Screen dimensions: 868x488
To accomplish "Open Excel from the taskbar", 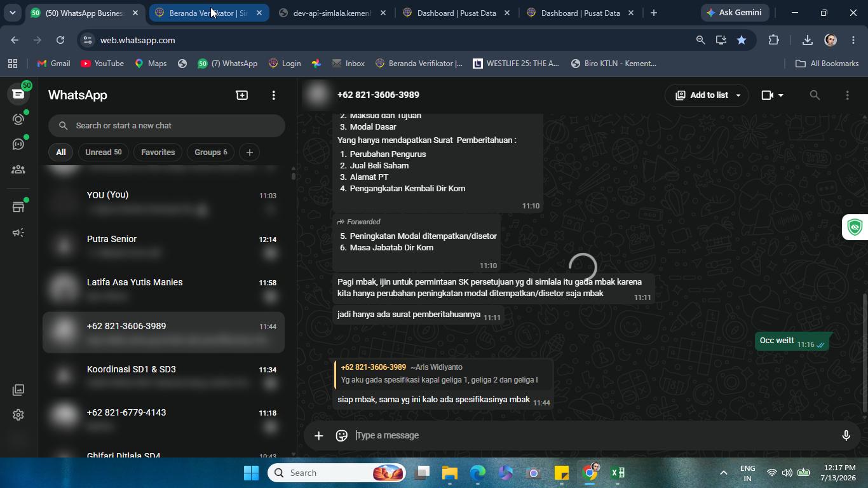I will pos(618,473).
